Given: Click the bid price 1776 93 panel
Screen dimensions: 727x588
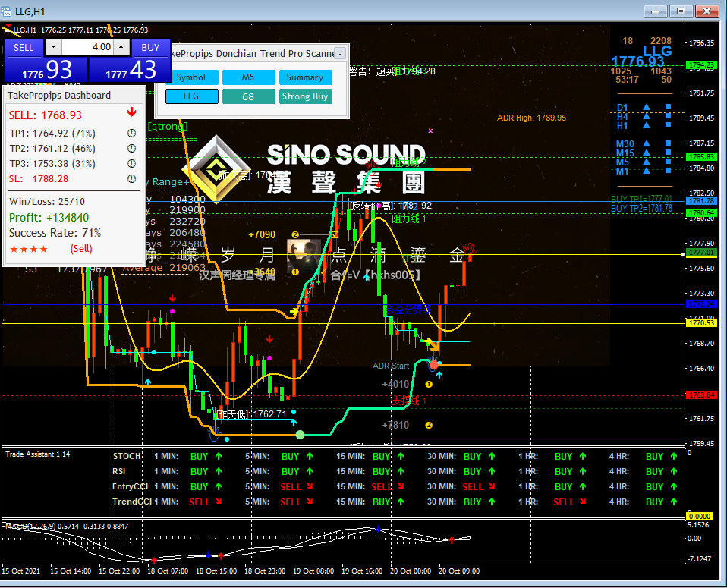Looking at the screenshot, I should [46, 70].
